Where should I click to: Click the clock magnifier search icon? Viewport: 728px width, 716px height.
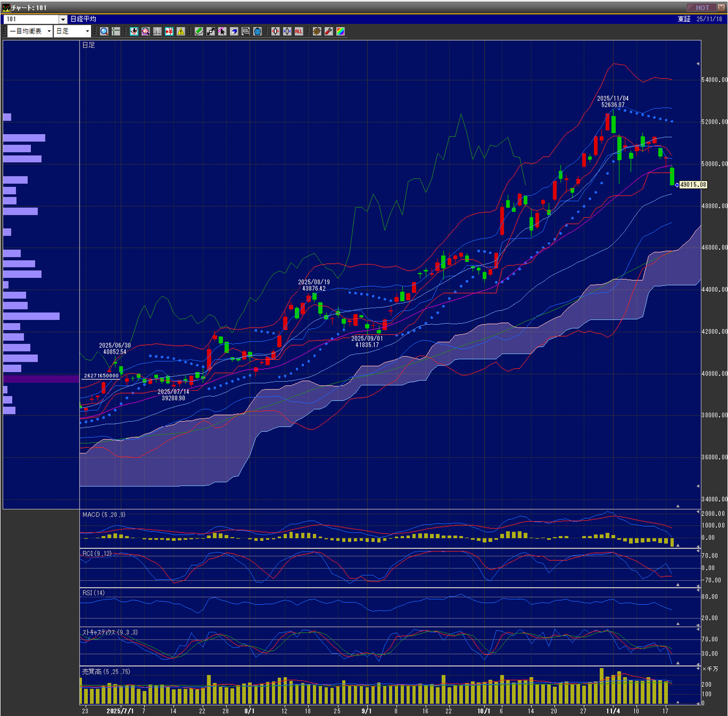pos(146,31)
